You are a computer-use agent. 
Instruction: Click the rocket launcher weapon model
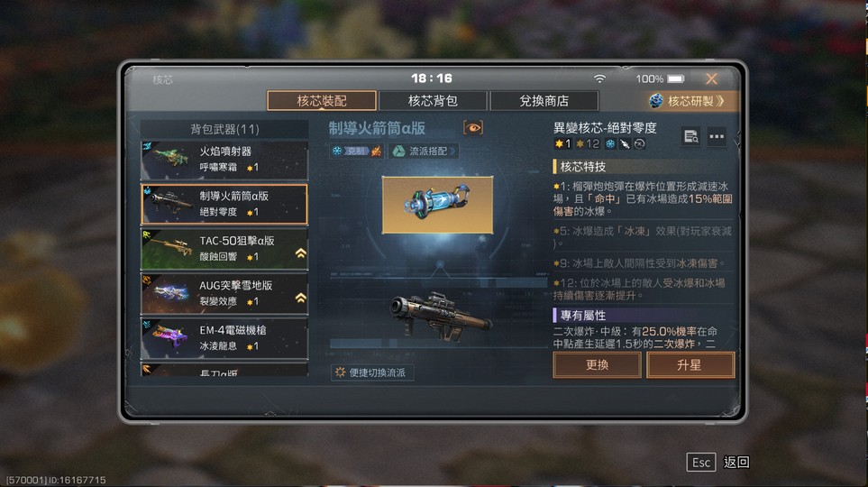440,317
